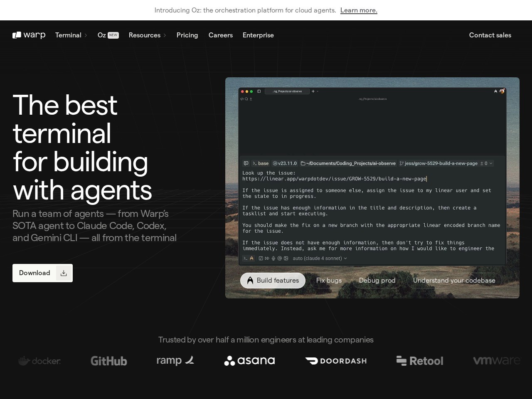The image size is (532, 399).
Task: Click the plus new-tab icon in terminal
Action: click(313, 91)
